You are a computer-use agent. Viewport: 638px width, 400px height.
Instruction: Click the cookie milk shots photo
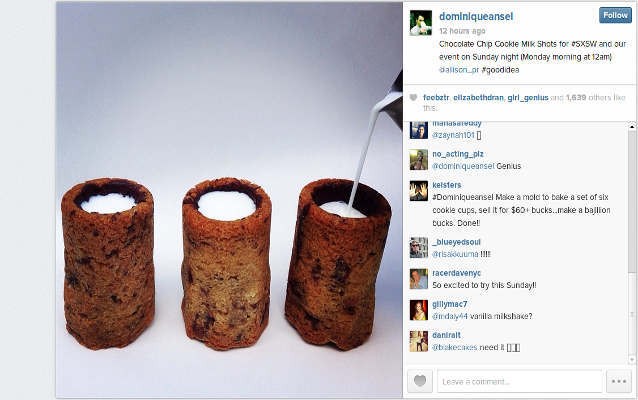coord(229,199)
